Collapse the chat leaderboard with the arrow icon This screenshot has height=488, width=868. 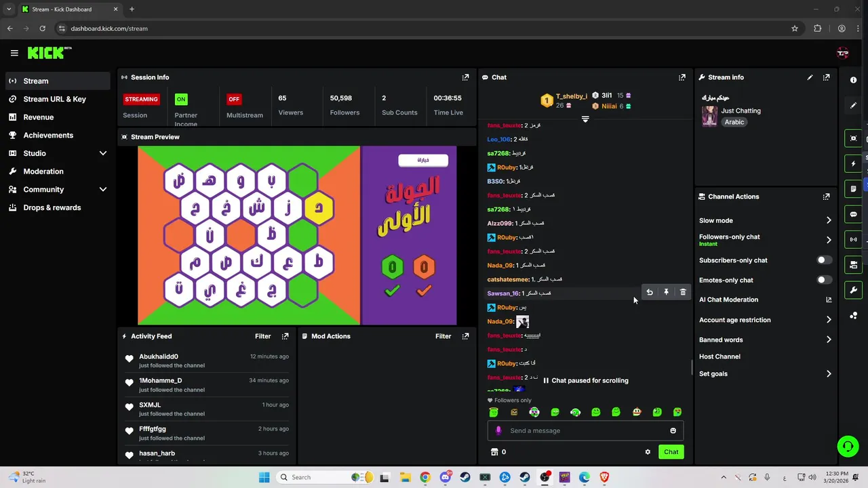(585, 119)
